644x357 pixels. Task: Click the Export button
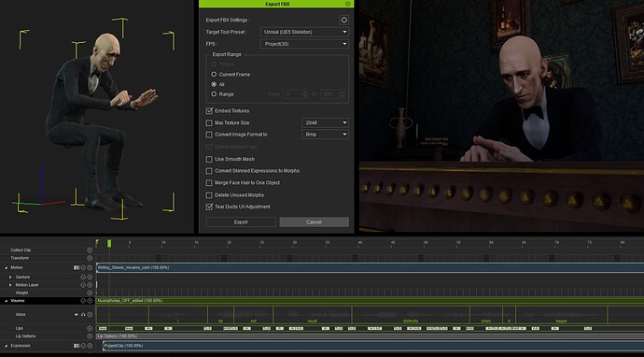tap(241, 222)
